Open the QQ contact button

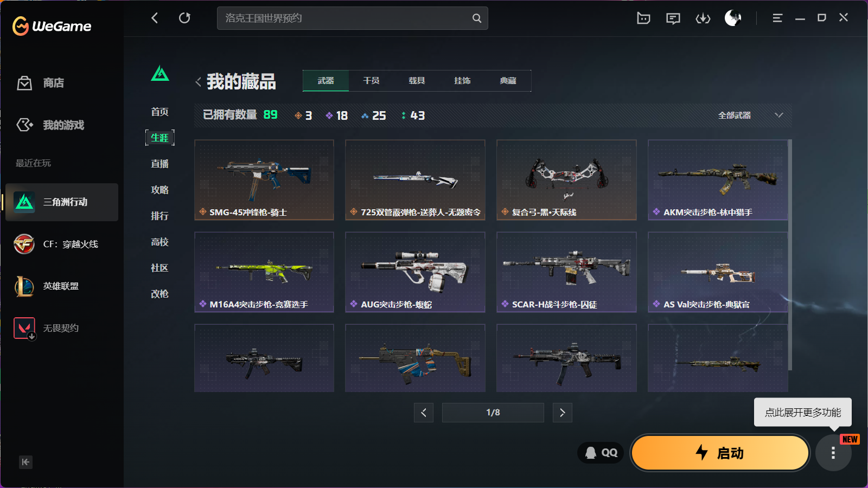click(x=601, y=453)
